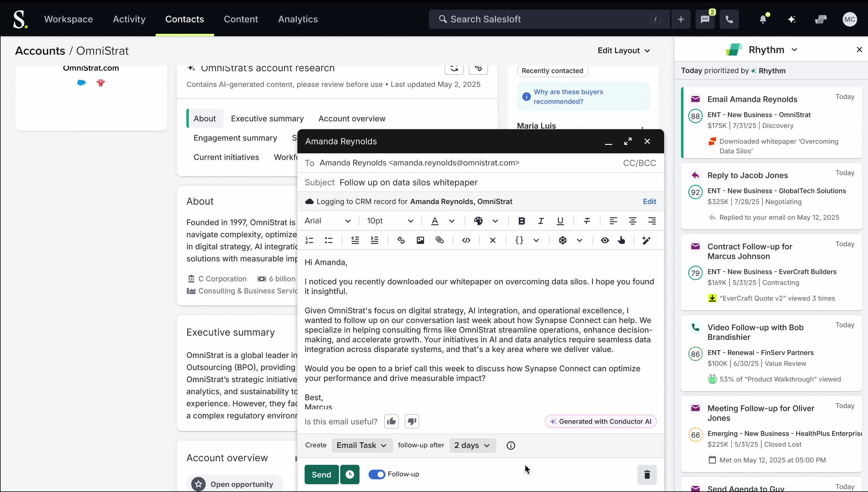
Task: Change the 2 days follow-up dropdown
Action: pyautogui.click(x=472, y=446)
